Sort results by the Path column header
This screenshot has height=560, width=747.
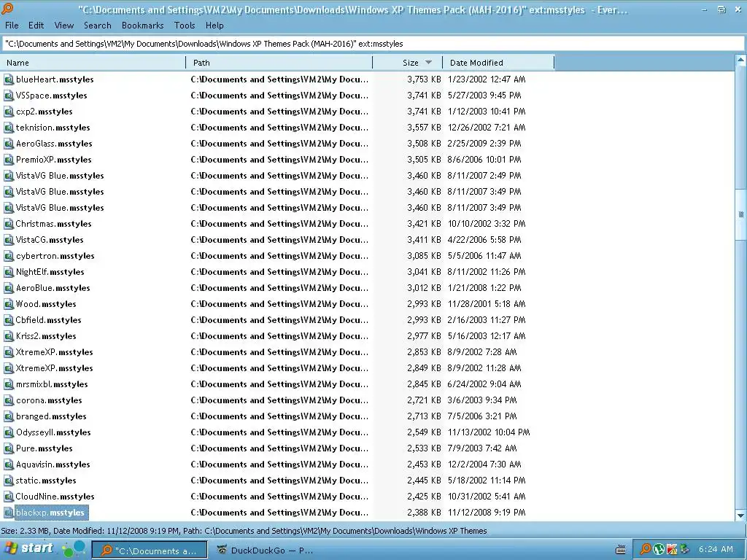(279, 63)
